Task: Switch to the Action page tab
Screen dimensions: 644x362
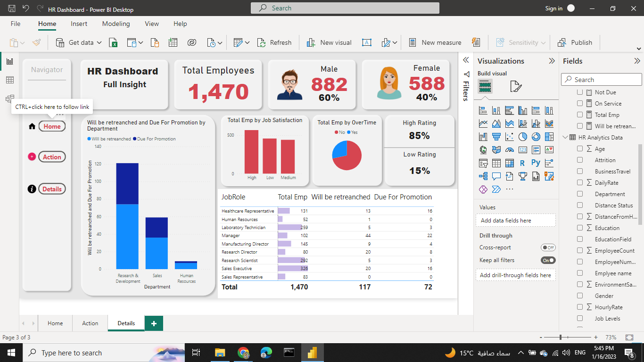Action: [90, 323]
